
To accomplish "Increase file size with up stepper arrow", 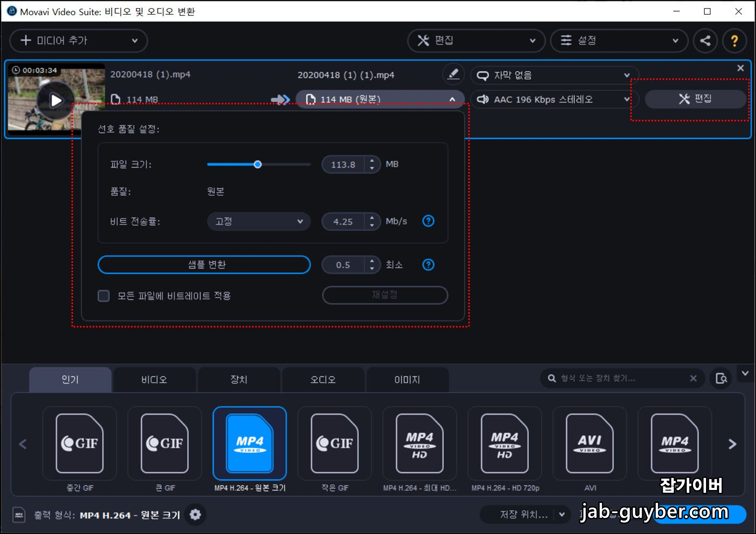I will [x=372, y=160].
